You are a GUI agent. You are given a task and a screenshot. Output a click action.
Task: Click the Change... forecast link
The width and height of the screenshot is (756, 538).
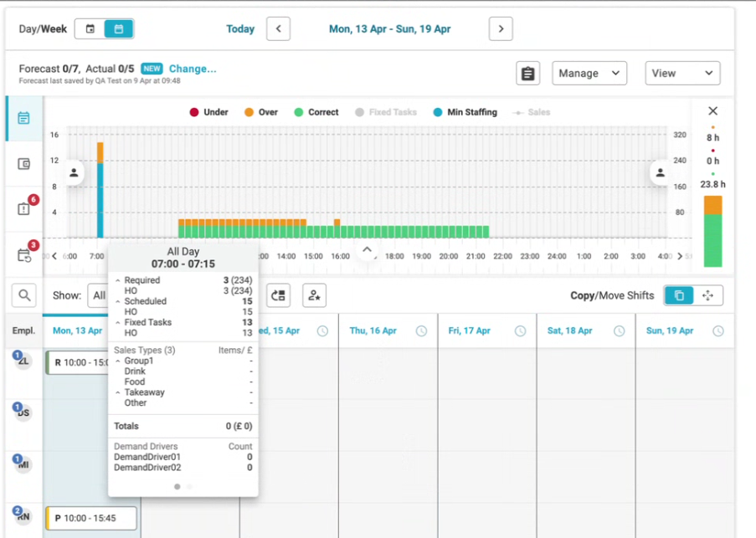(193, 69)
